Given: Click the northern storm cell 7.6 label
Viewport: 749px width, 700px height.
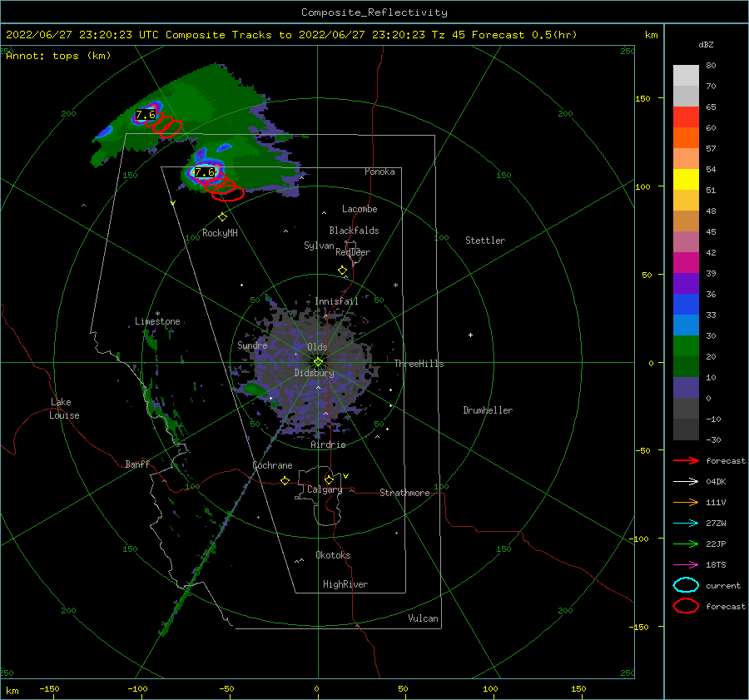Looking at the screenshot, I should tap(145, 115).
